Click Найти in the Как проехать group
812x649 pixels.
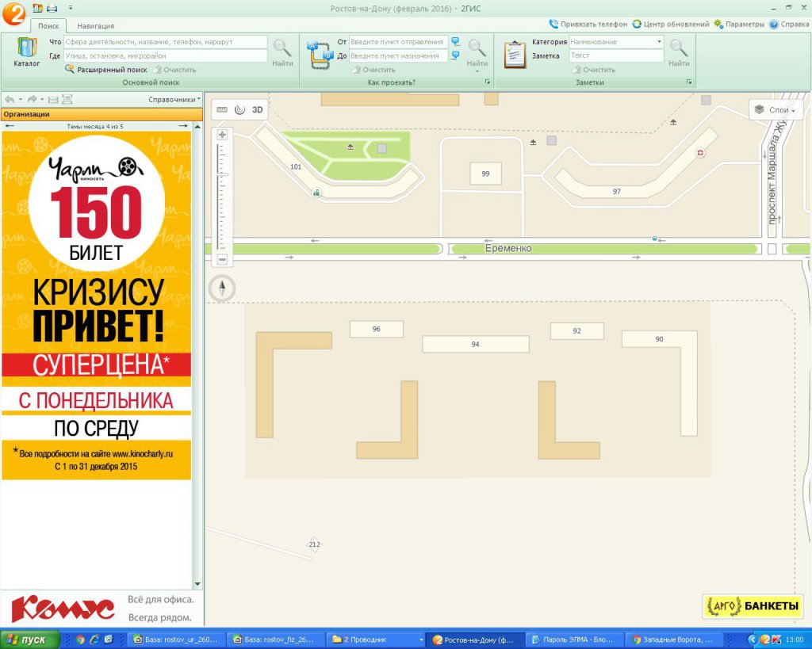tap(477, 52)
